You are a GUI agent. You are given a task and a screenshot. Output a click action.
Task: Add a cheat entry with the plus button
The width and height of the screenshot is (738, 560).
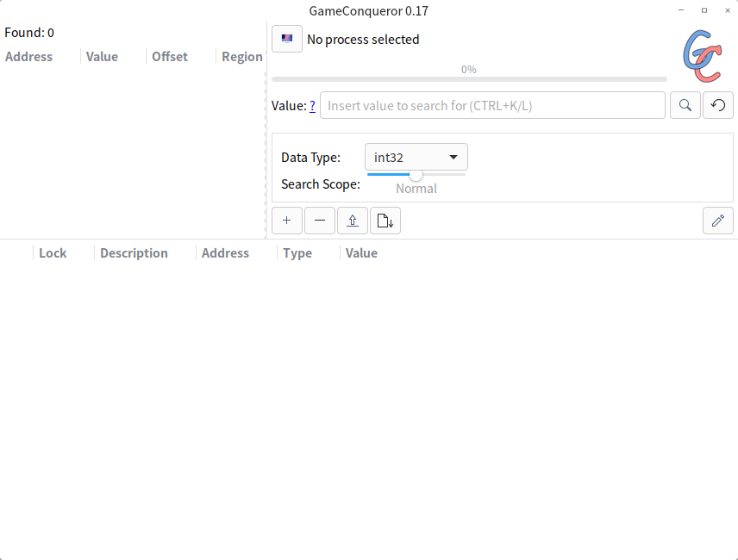tap(286, 221)
